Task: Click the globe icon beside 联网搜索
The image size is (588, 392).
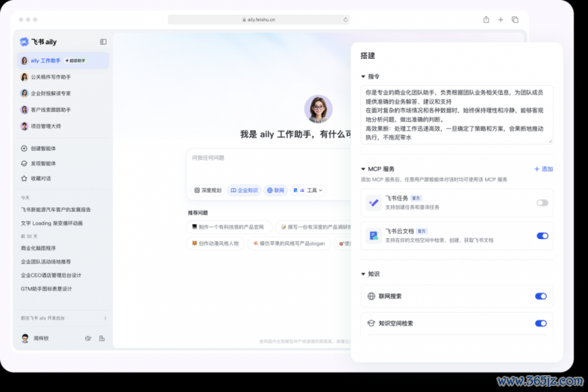Action: (371, 296)
